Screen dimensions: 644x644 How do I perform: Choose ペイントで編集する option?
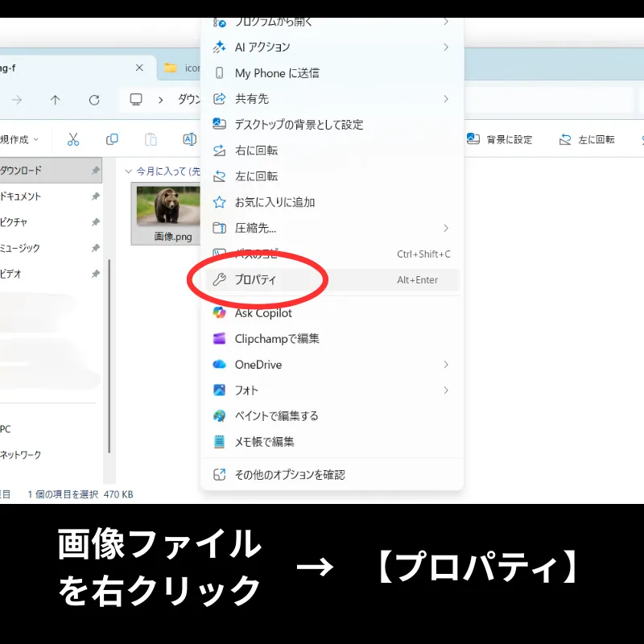[276, 416]
